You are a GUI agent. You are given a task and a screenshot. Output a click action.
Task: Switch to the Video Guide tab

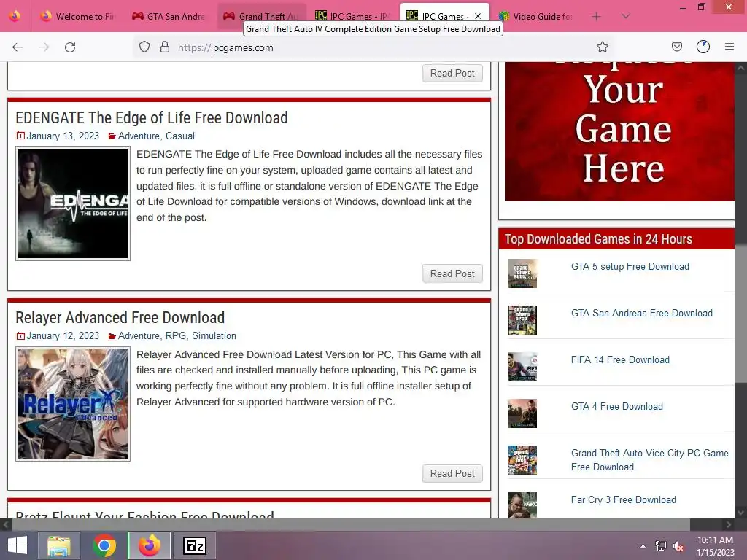[536, 16]
